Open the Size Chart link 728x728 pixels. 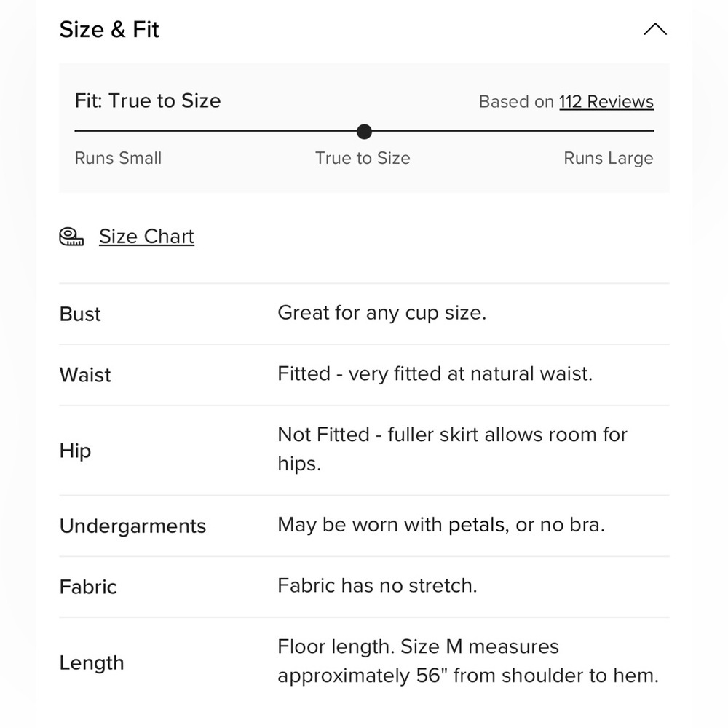[146, 237]
